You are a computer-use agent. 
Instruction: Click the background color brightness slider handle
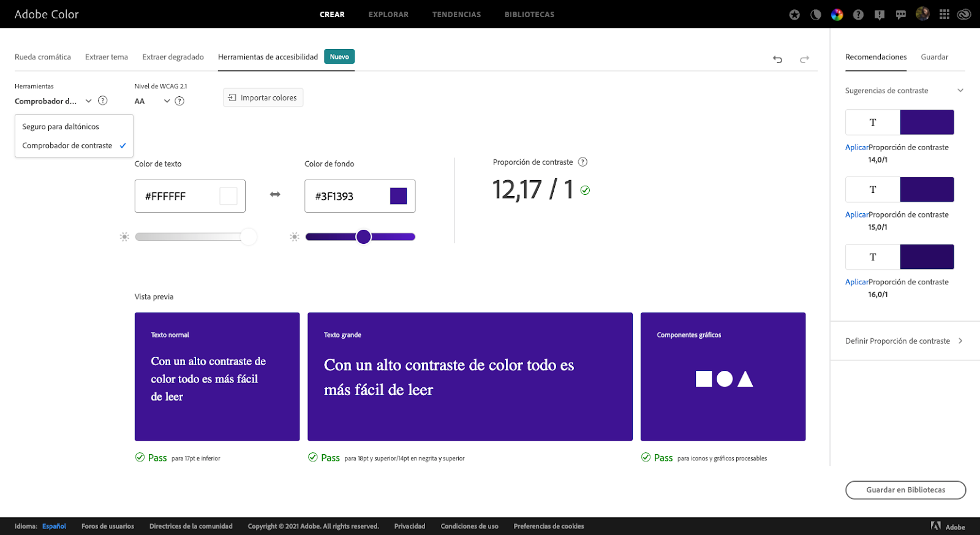(x=364, y=237)
